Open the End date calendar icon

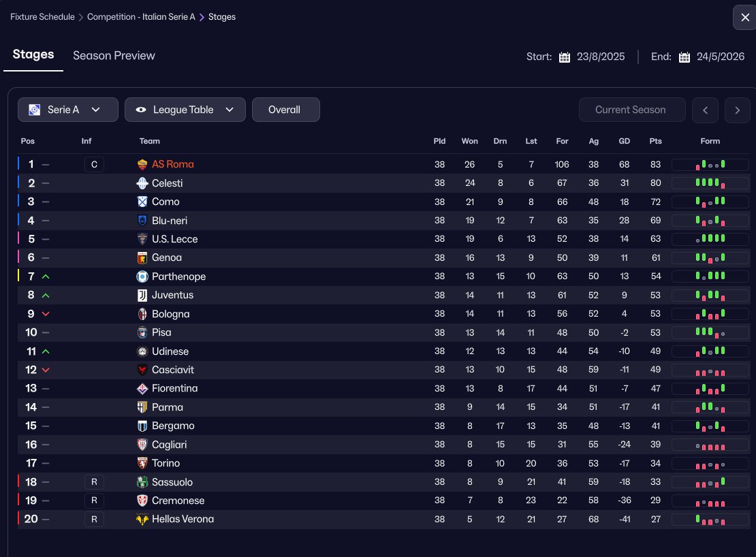[684, 57]
